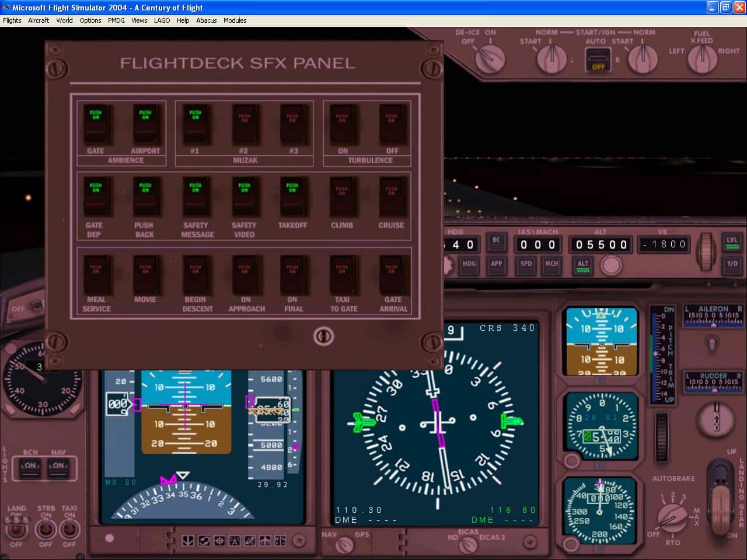Image resolution: width=747 pixels, height=560 pixels.
Task: Enable MUZAK #2 switch
Action: 244,124
